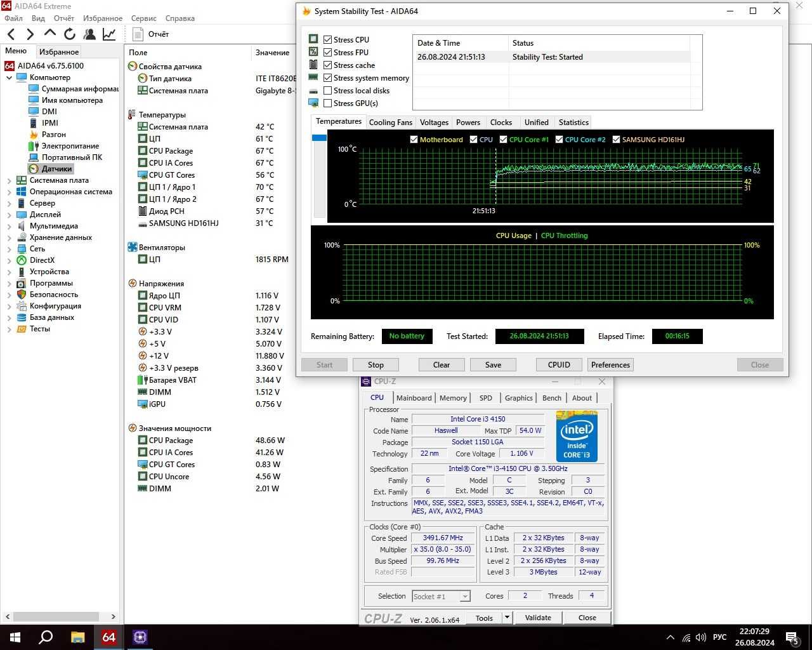Click the Сеть icon in sidebar
Image resolution: width=812 pixels, height=650 pixels.
(x=22, y=249)
